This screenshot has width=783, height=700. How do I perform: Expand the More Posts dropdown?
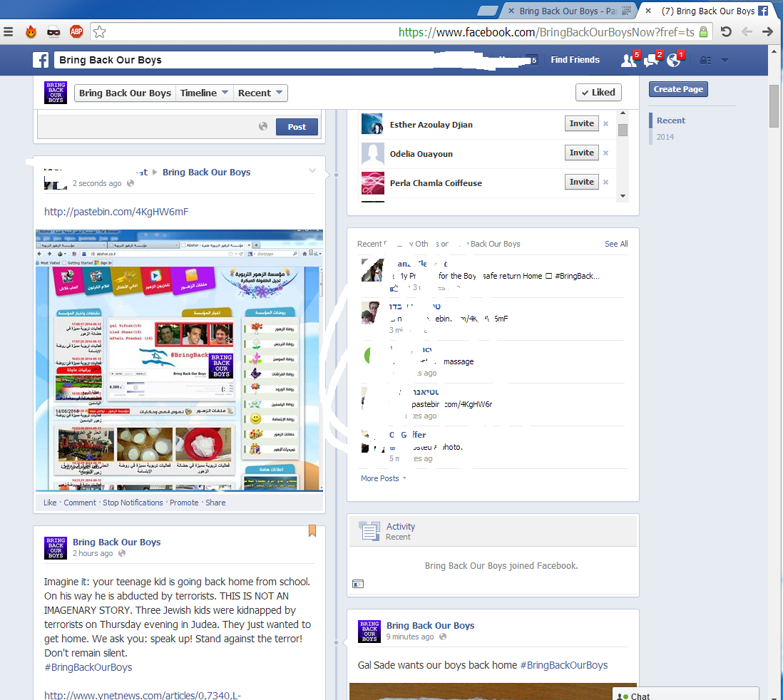(384, 478)
